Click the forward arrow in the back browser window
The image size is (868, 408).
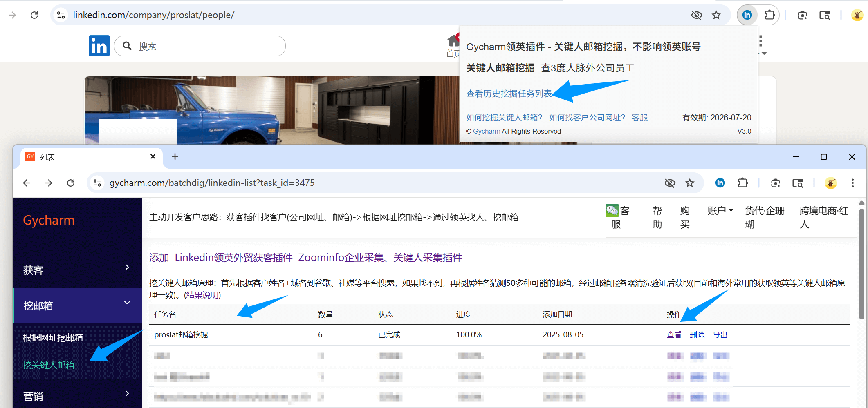pos(12,15)
